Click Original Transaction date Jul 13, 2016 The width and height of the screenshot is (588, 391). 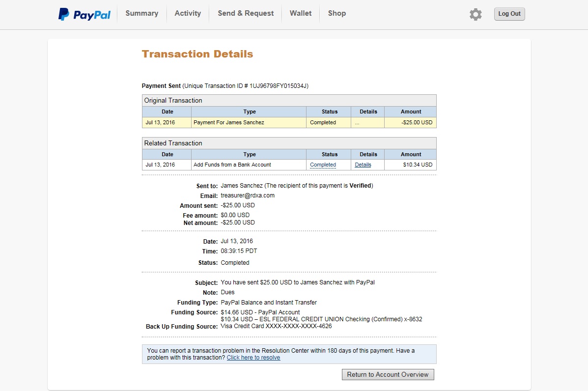click(x=160, y=123)
